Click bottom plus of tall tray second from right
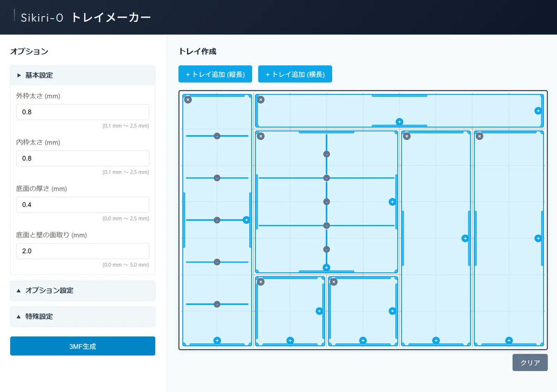Image resolution: width=557 pixels, height=392 pixels. 436,341
